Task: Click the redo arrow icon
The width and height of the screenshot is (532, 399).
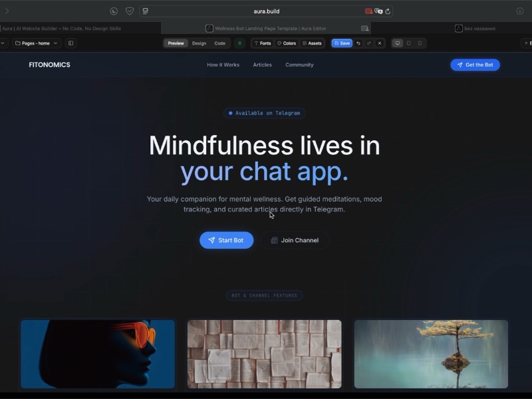Action: [369, 43]
